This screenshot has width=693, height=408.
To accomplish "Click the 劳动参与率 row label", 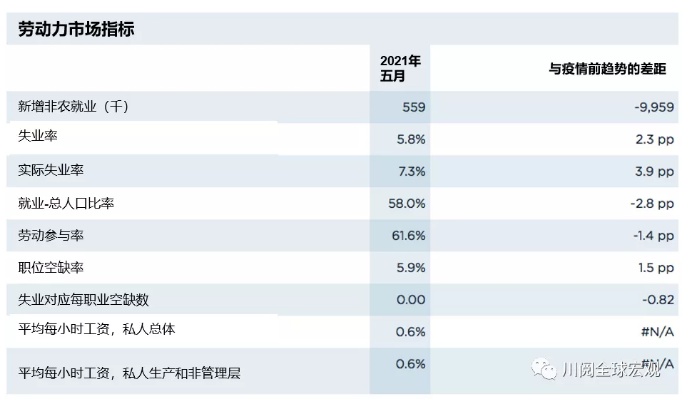I will 51,235.
